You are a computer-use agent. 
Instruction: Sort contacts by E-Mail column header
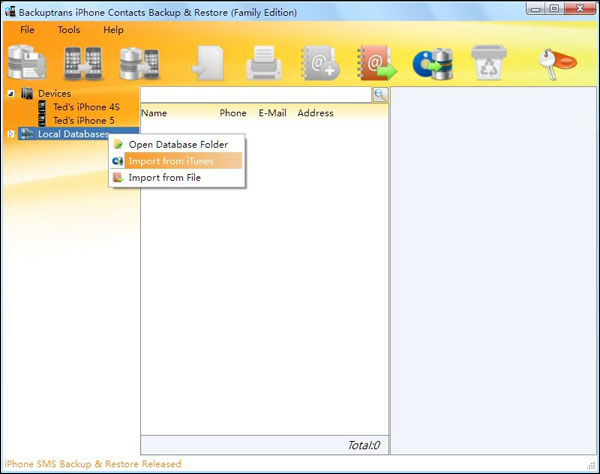pos(272,113)
